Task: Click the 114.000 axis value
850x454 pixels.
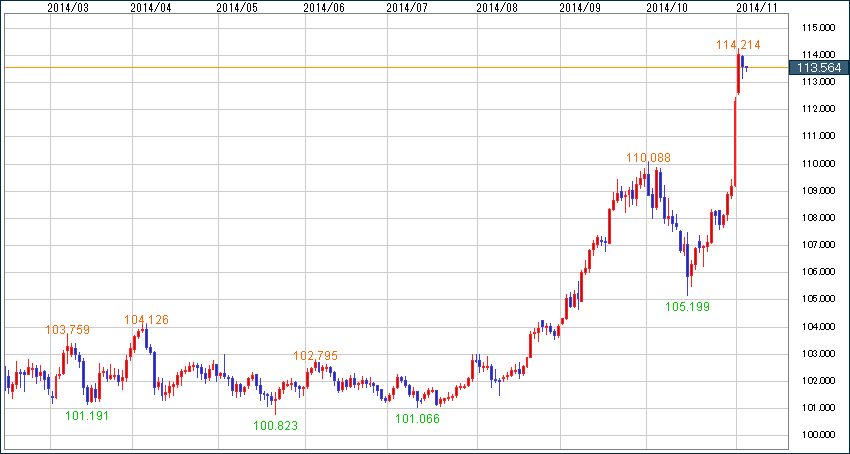Action: [819, 55]
